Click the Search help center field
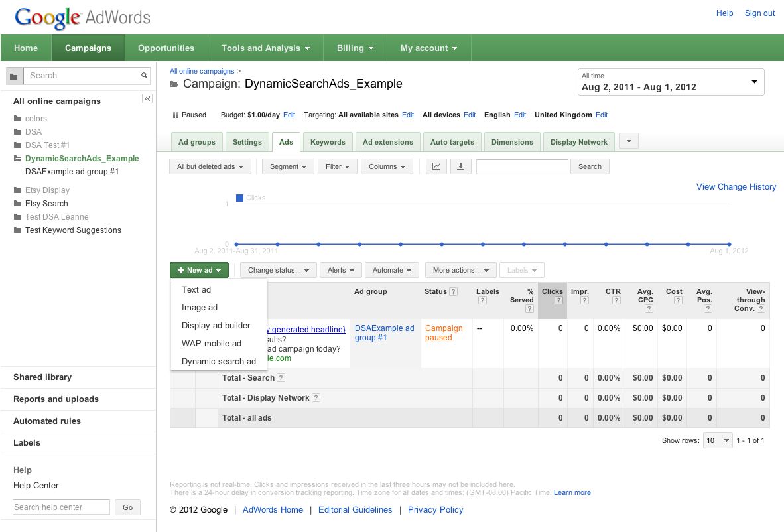This screenshot has width=784, height=532. [x=61, y=507]
